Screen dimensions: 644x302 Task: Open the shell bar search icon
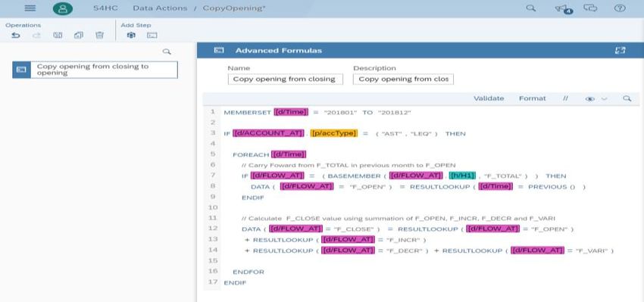point(530,8)
